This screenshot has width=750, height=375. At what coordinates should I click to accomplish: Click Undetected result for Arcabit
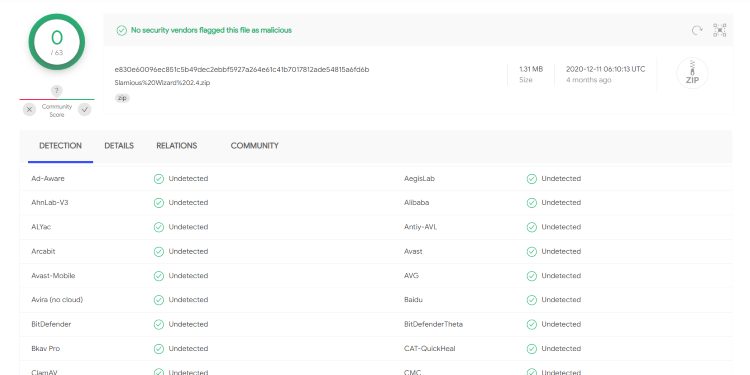188,251
